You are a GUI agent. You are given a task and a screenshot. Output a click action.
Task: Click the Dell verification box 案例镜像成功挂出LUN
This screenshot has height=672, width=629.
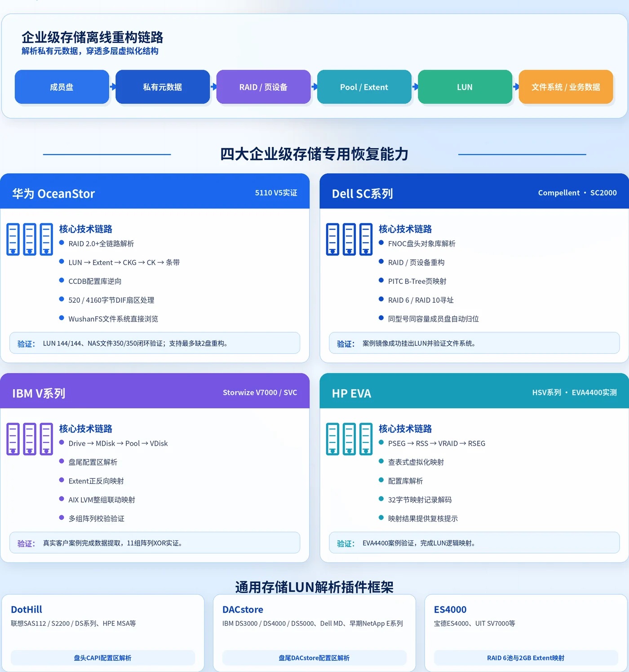(474, 343)
